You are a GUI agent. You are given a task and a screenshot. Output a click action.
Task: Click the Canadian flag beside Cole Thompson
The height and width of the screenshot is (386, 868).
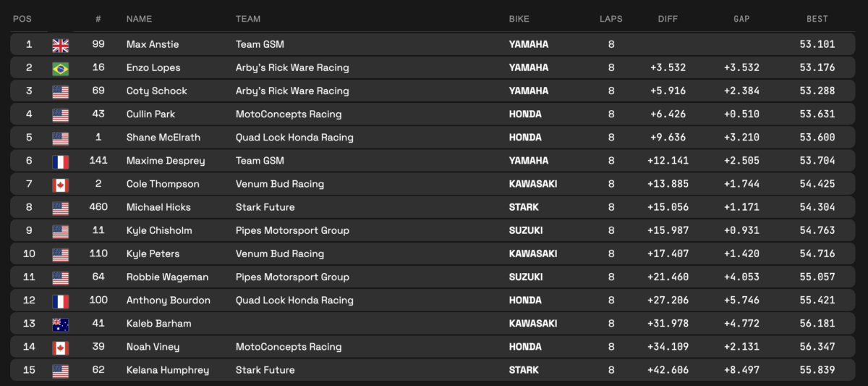pyautogui.click(x=61, y=185)
